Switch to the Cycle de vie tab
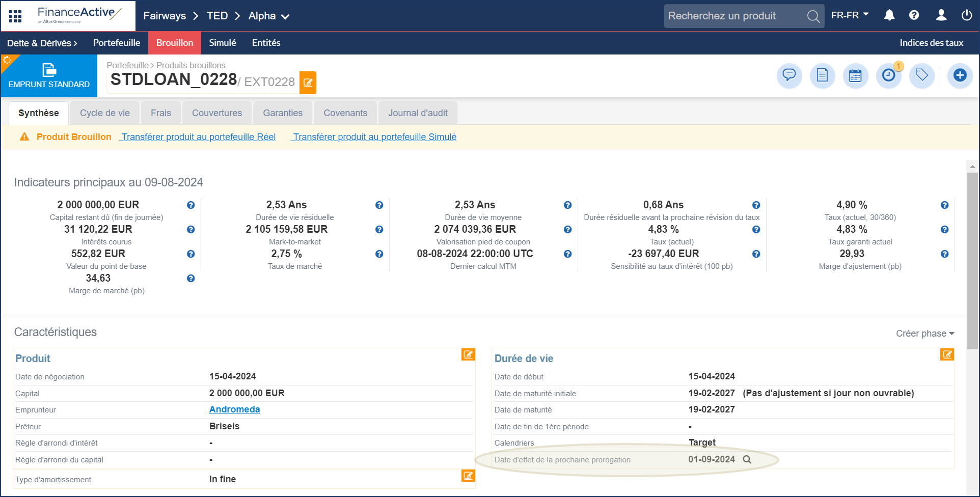Screen dimensions: 980x497 pos(105,113)
